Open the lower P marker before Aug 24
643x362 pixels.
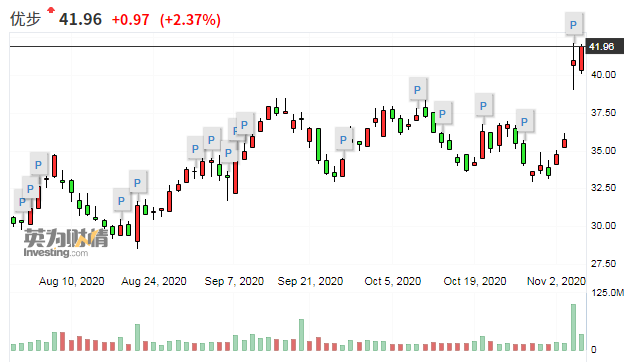point(121,201)
